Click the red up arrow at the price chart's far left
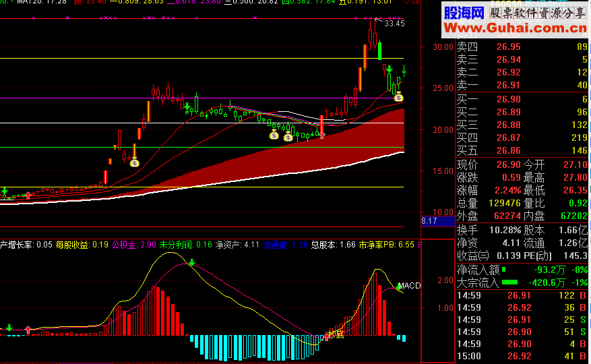Image resolution: width=591 pixels, height=364 pixels. (x=28, y=195)
